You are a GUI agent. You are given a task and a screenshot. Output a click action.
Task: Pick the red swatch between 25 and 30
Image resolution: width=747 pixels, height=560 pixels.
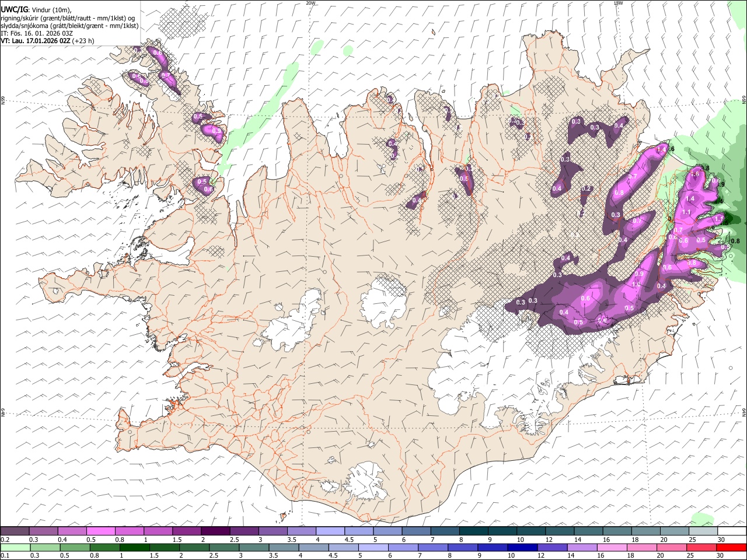point(701,547)
